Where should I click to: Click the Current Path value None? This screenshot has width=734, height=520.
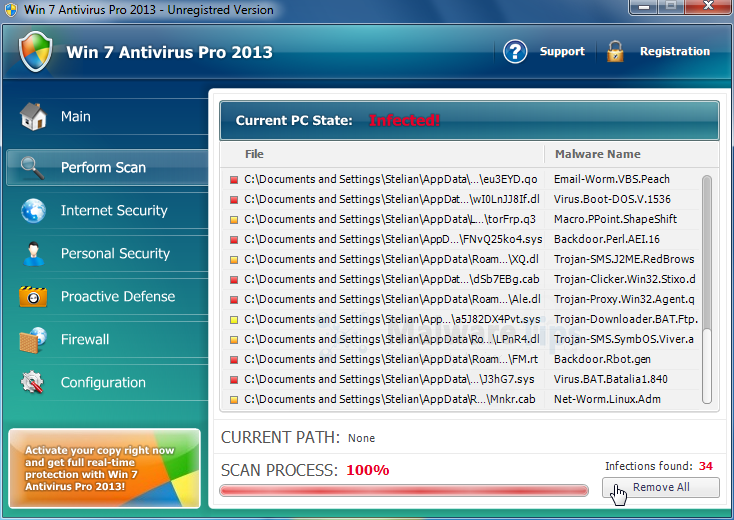361,438
